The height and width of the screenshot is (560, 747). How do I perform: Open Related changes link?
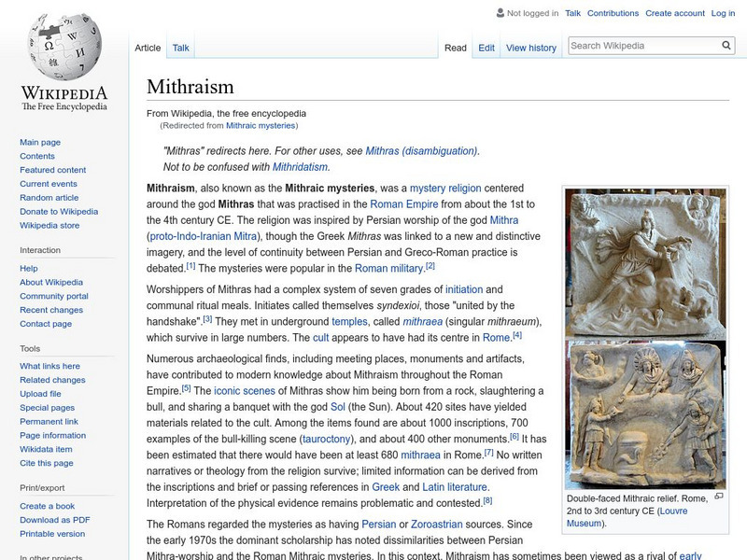pyautogui.click(x=52, y=380)
